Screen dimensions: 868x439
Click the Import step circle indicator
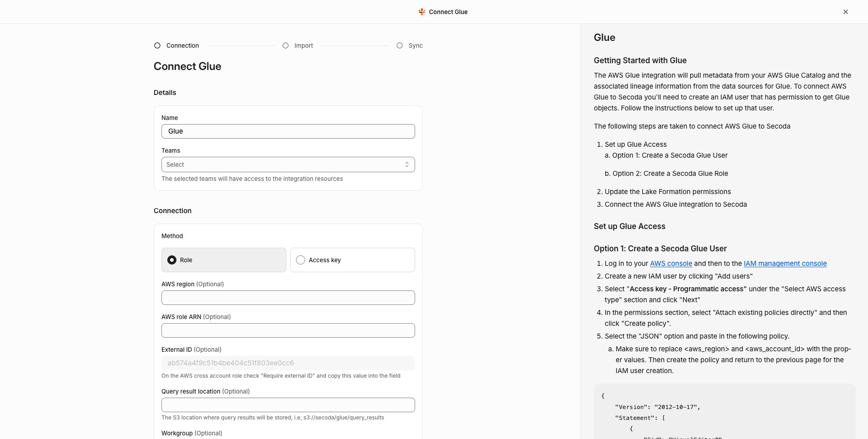point(286,45)
